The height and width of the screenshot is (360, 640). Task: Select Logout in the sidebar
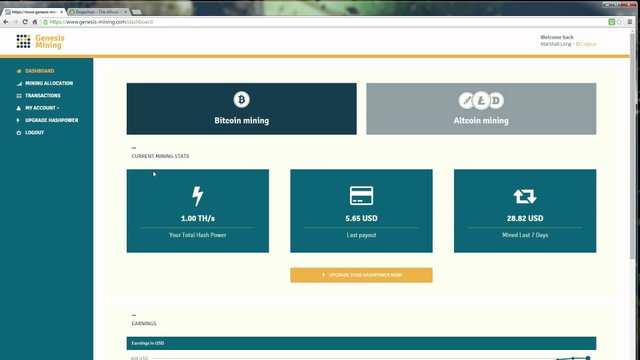point(34,133)
